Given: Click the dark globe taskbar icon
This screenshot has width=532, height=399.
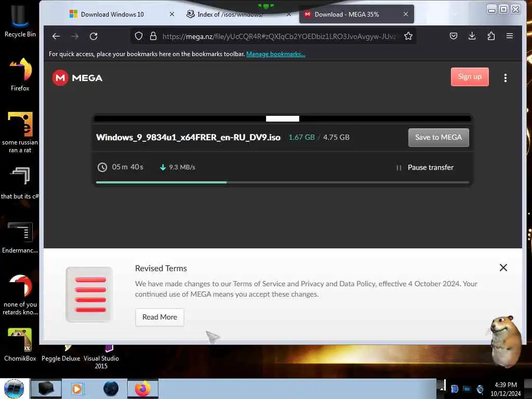Looking at the screenshot, I should coord(111,389).
